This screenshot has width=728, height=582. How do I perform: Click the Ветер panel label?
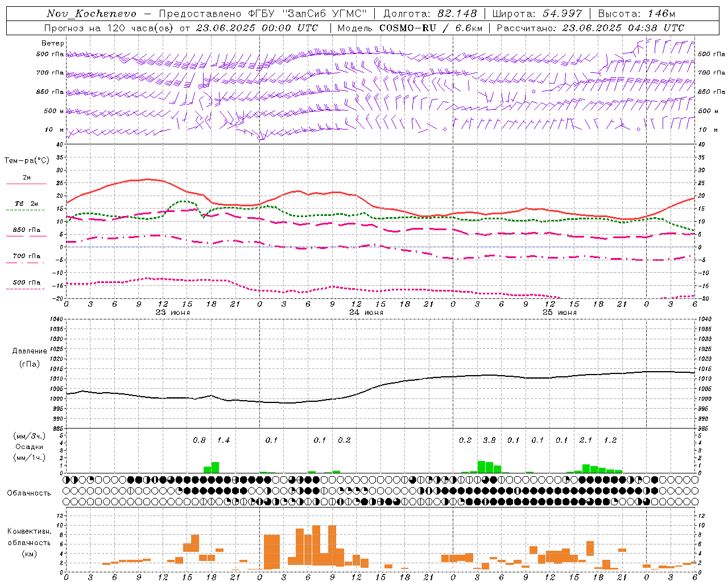pos(52,43)
